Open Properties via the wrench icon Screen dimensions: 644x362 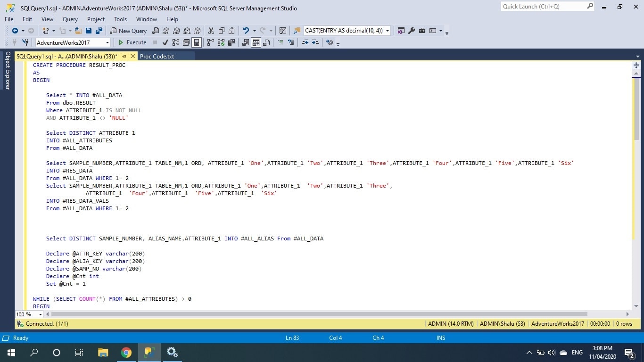pos(411,31)
